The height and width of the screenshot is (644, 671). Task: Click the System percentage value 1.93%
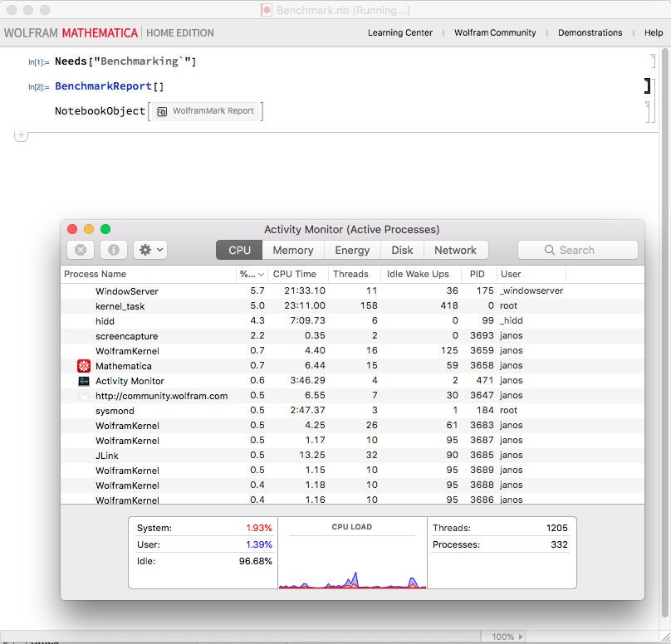[259, 528]
